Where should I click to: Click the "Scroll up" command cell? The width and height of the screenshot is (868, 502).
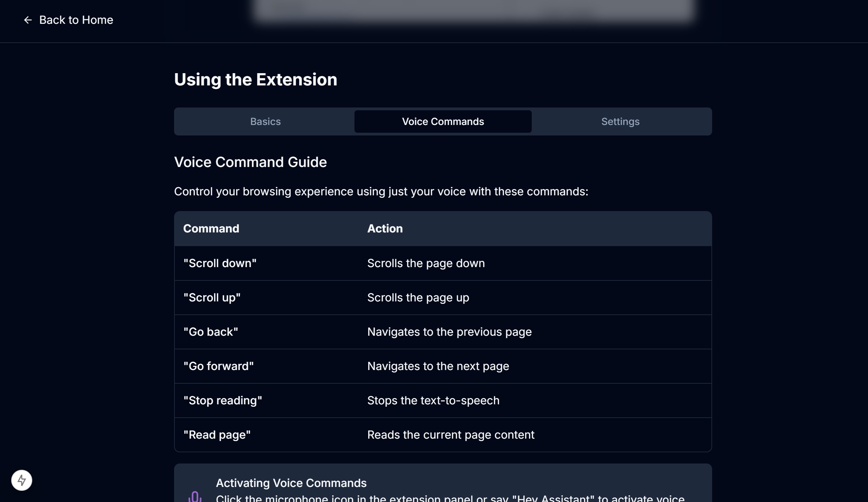click(212, 298)
